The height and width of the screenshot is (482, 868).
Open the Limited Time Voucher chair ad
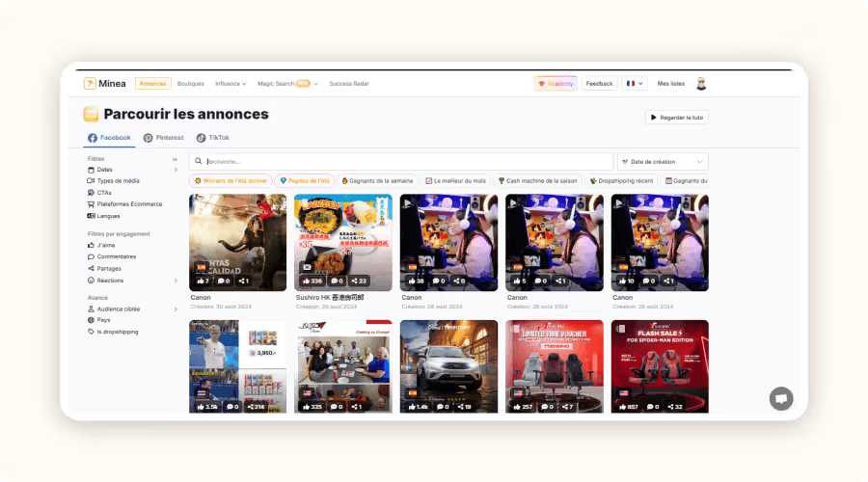pyautogui.click(x=555, y=366)
